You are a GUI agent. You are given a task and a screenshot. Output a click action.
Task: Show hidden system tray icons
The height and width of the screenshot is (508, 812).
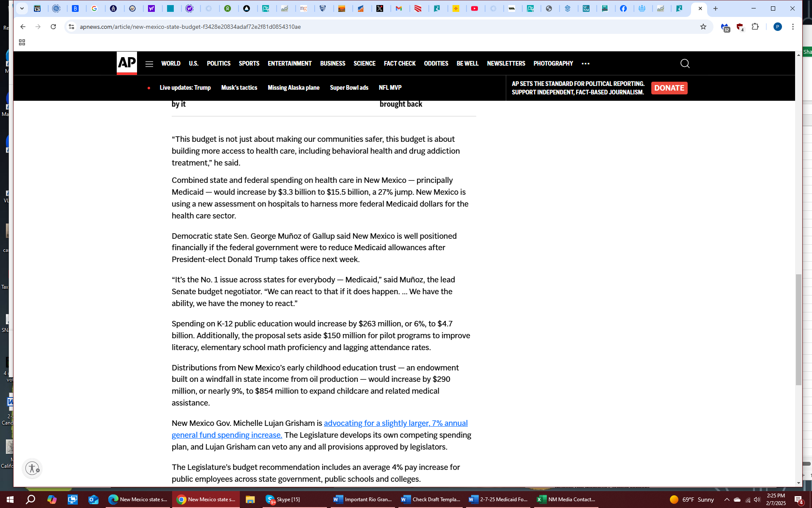pyautogui.click(x=727, y=500)
